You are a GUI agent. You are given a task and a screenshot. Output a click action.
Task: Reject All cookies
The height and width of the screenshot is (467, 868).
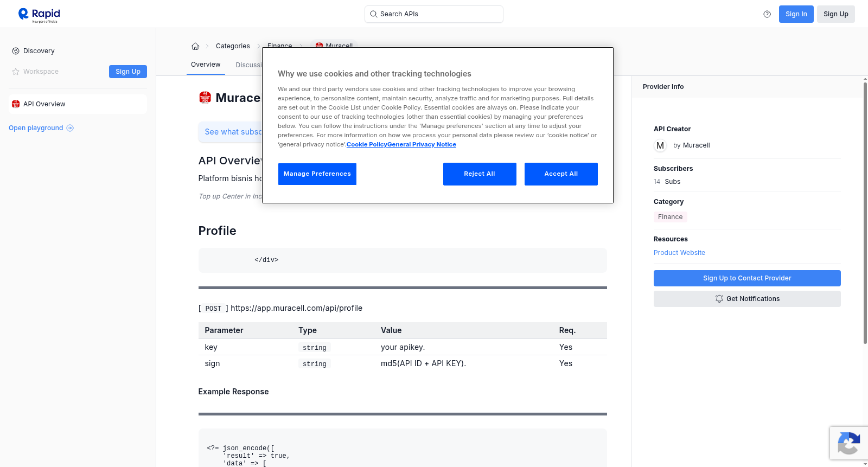tap(480, 174)
